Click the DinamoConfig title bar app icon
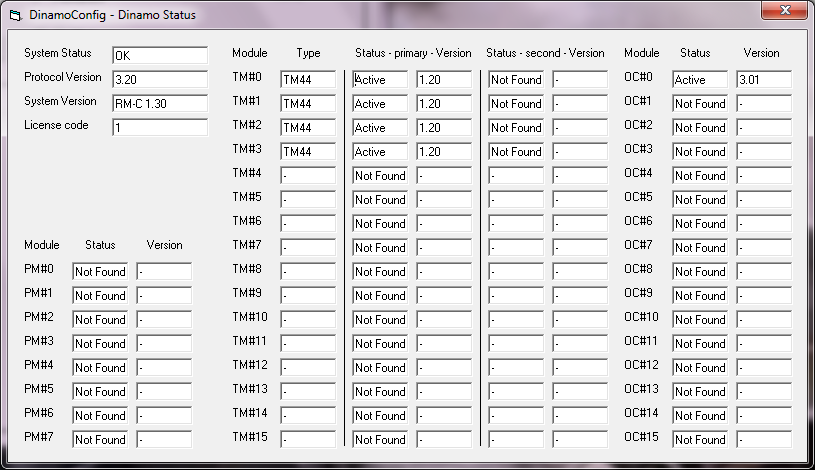 pyautogui.click(x=15, y=15)
